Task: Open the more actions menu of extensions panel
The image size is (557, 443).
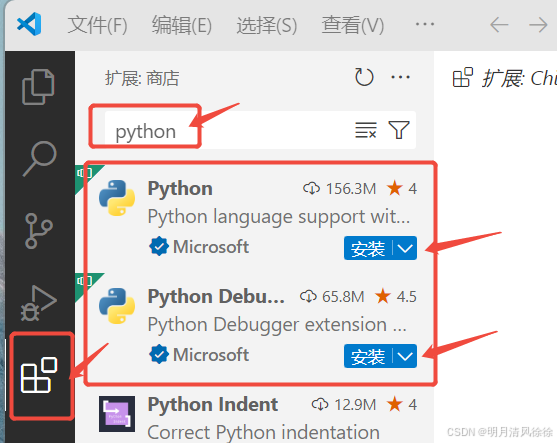Action: coord(400,77)
